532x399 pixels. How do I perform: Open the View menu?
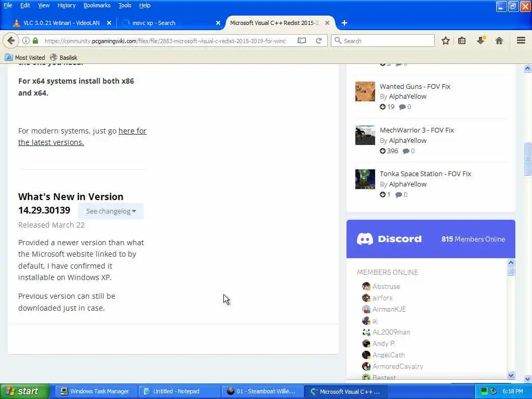44,5
